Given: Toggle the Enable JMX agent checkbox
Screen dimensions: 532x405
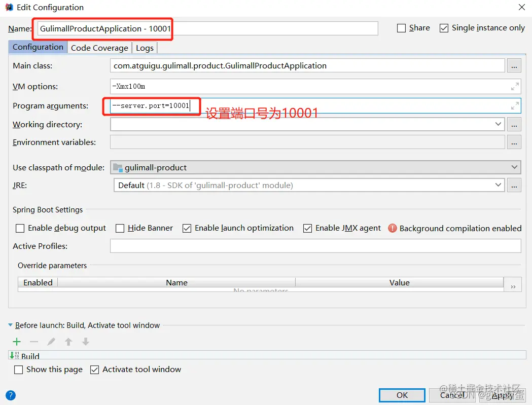Looking at the screenshot, I should pos(307,228).
